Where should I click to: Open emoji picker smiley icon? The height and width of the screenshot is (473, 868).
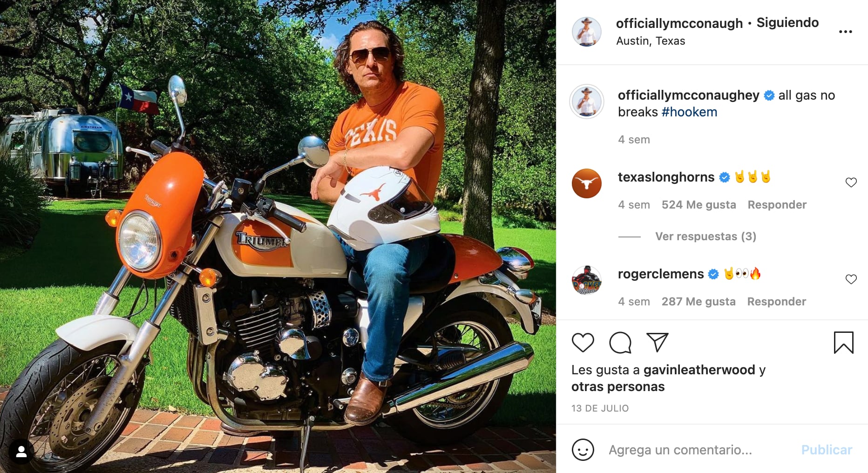583,450
